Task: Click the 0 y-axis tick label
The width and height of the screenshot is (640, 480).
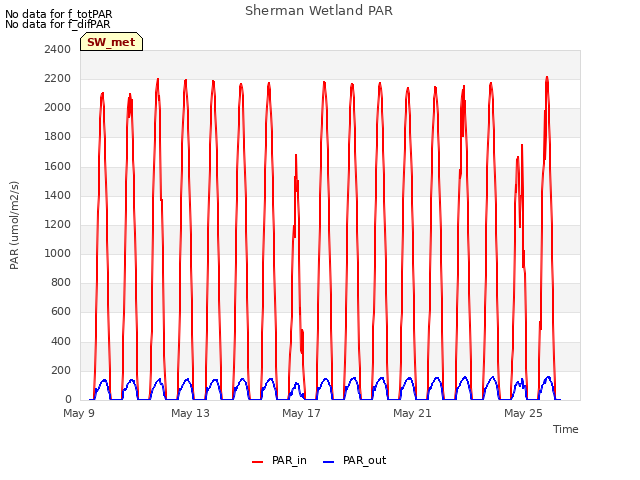Action: pos(68,400)
